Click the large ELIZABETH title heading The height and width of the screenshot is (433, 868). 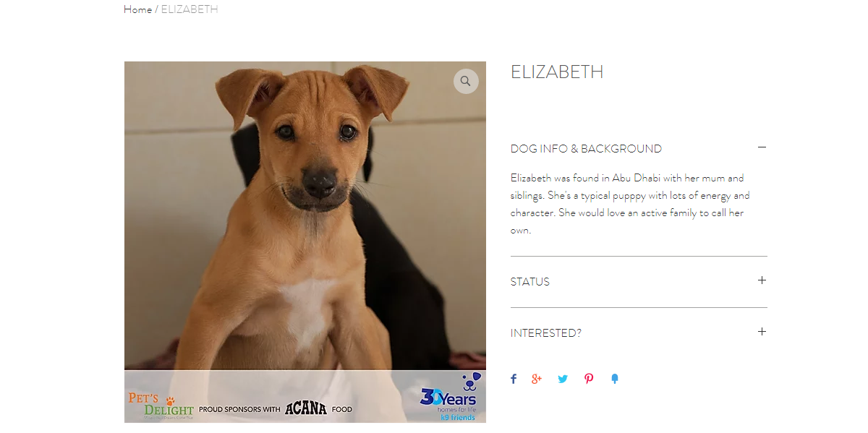557,72
